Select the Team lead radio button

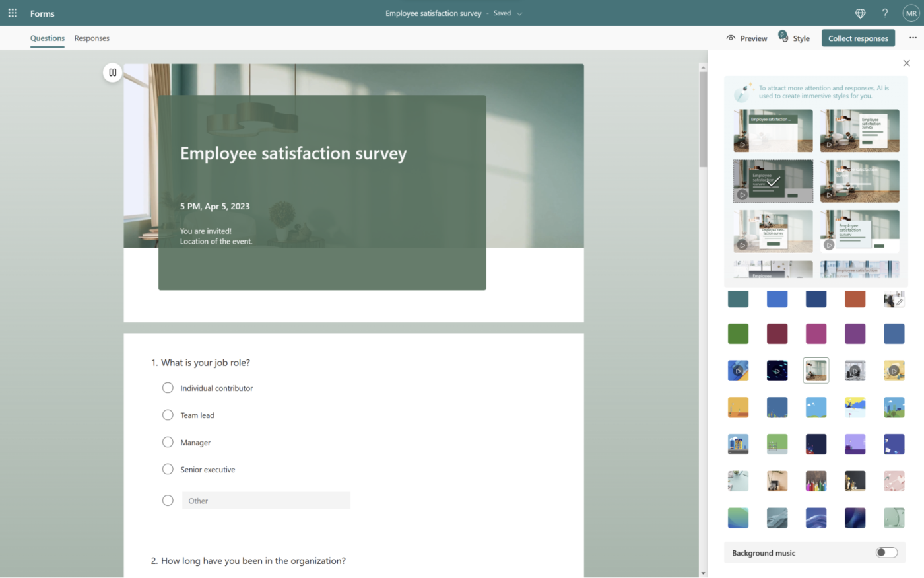point(168,415)
